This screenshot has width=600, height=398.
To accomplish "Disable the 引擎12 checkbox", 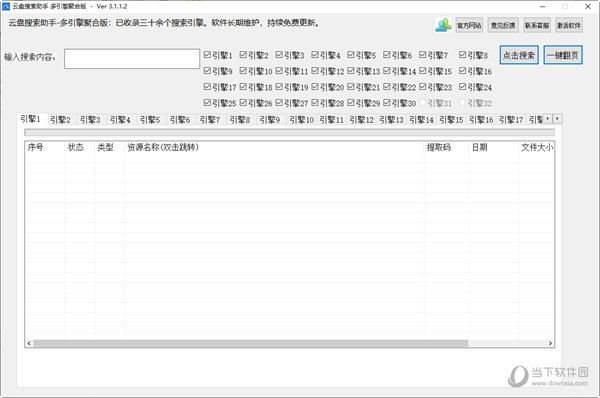I will coord(315,71).
